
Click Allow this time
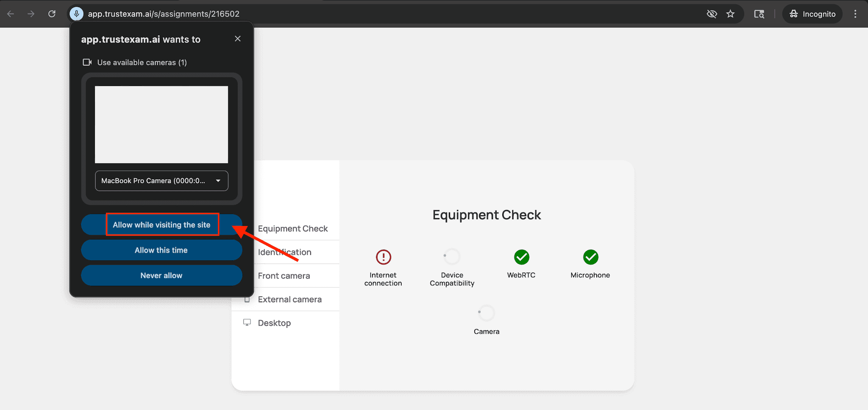click(x=161, y=250)
